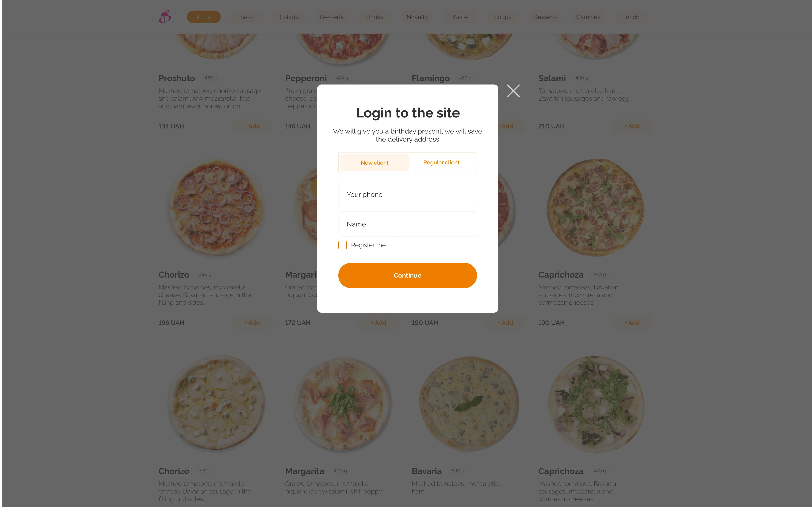Focus the Name input field
Viewport: 812px width, 507px height.
(407, 224)
